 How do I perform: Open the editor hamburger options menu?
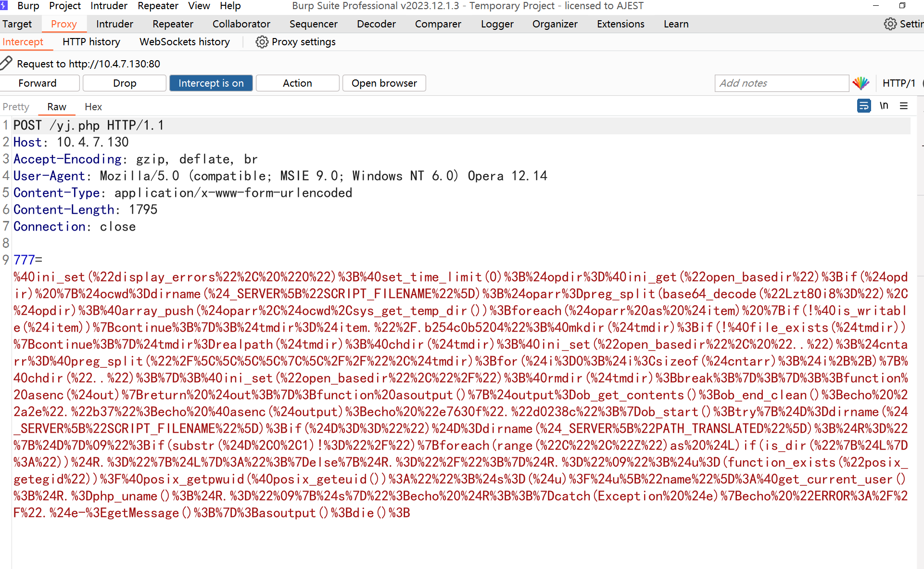pos(904,105)
